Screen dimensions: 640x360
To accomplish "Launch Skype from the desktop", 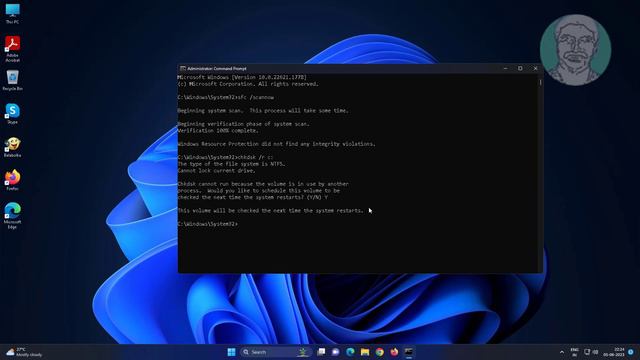I will click(12, 113).
